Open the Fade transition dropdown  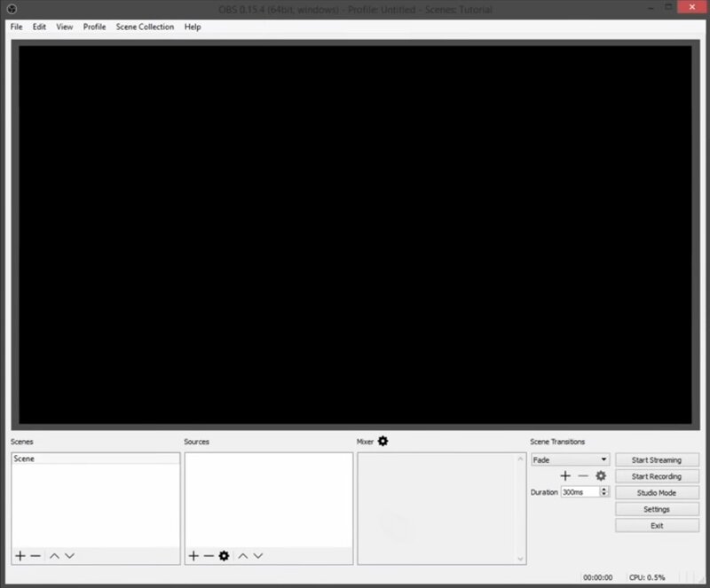[x=570, y=459]
